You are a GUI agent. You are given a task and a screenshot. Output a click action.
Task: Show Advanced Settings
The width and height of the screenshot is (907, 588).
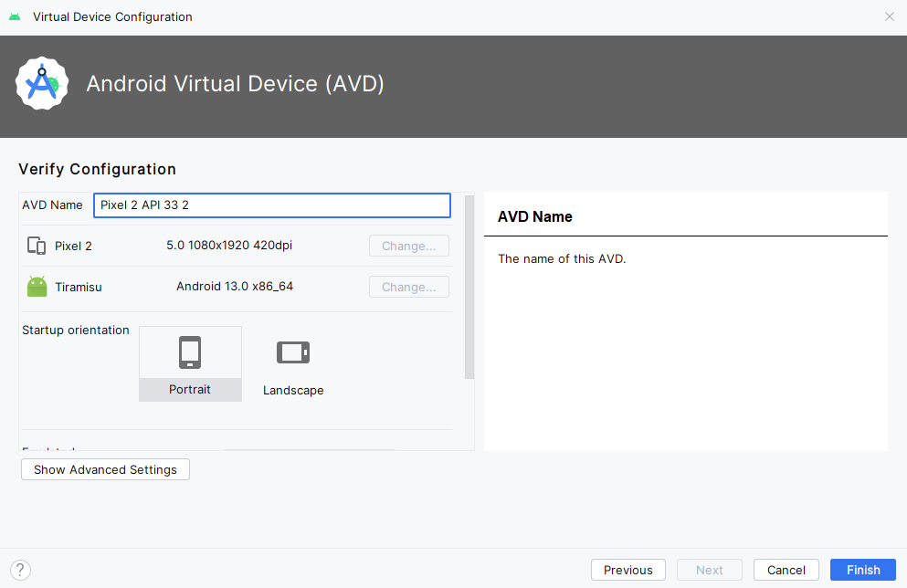tap(105, 469)
